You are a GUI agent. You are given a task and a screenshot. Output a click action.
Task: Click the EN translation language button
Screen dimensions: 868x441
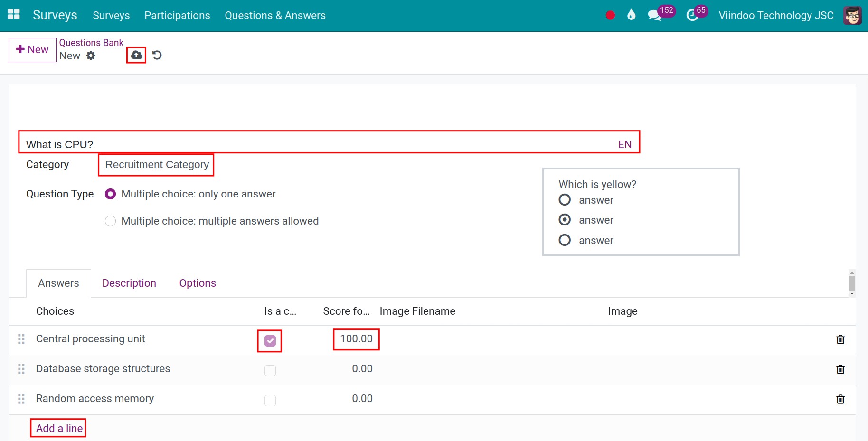pos(625,144)
